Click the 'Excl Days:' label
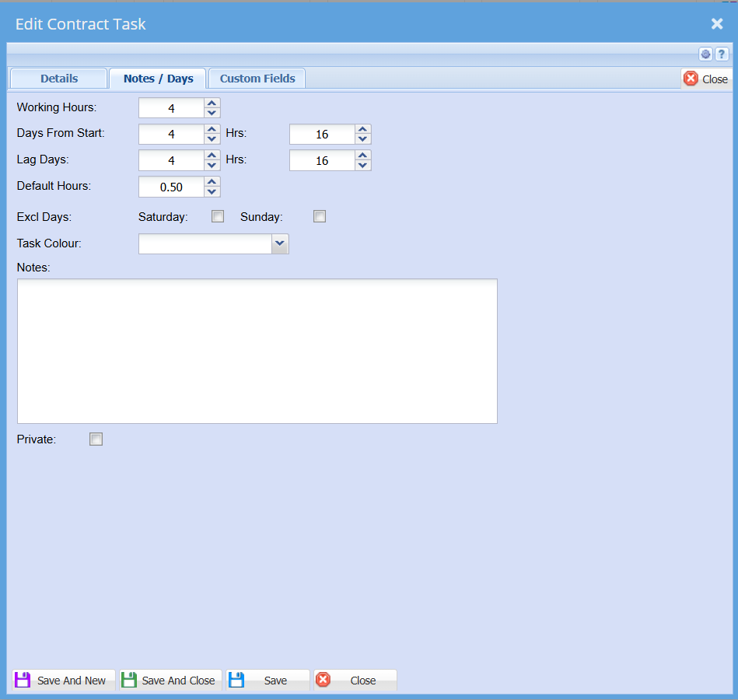The width and height of the screenshot is (738, 700). tap(44, 217)
